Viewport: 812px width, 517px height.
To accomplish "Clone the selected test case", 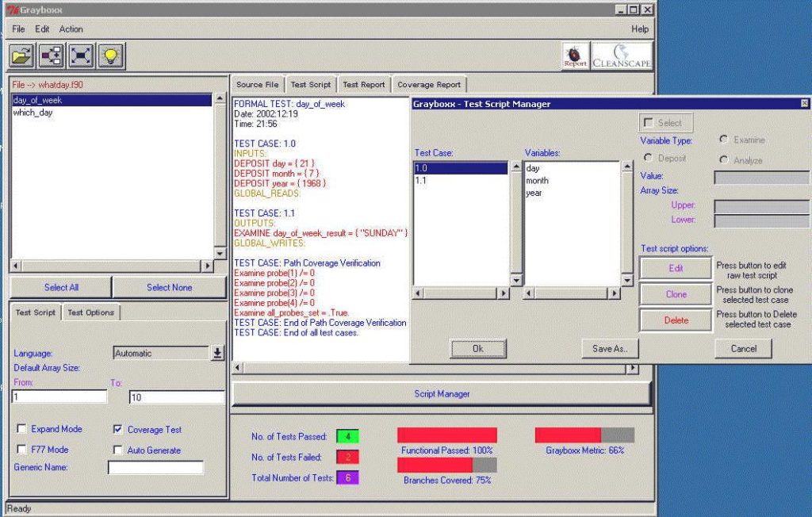I will [x=676, y=294].
